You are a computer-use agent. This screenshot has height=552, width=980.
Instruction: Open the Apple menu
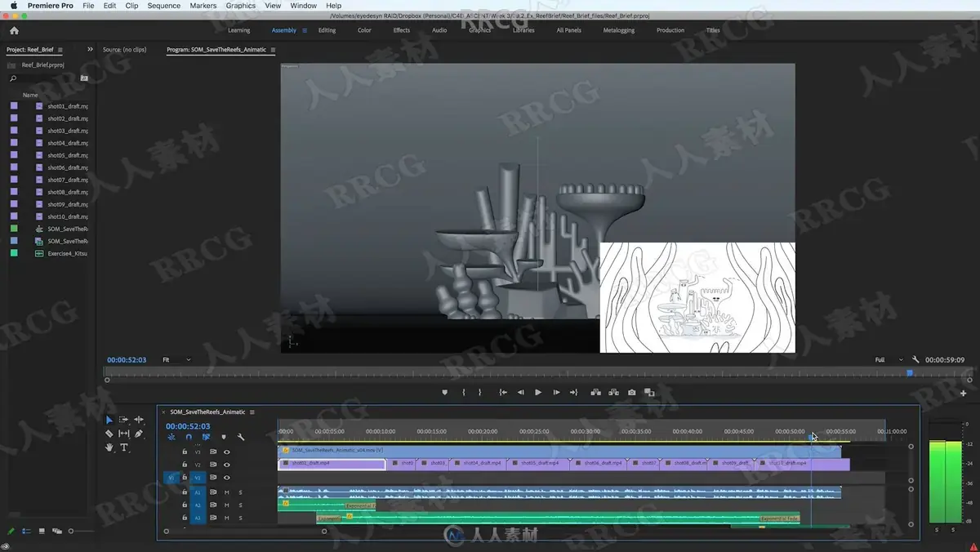(x=13, y=6)
